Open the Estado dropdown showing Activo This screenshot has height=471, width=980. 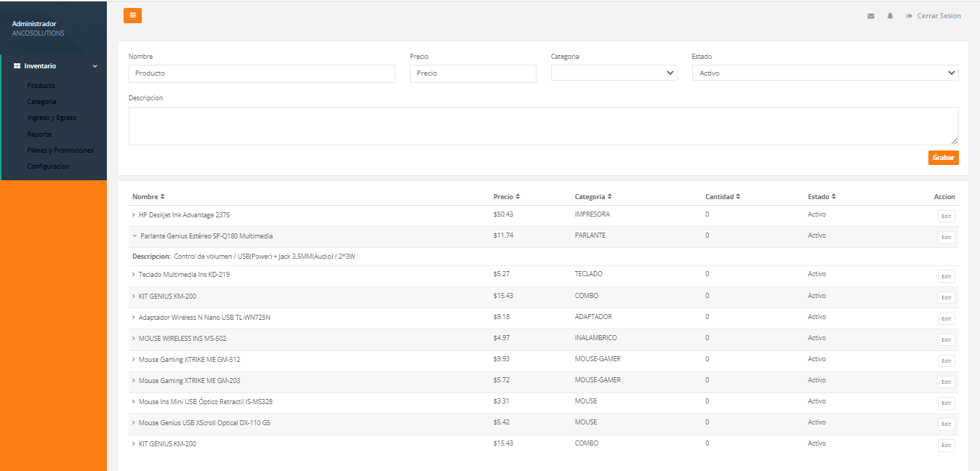pos(825,73)
